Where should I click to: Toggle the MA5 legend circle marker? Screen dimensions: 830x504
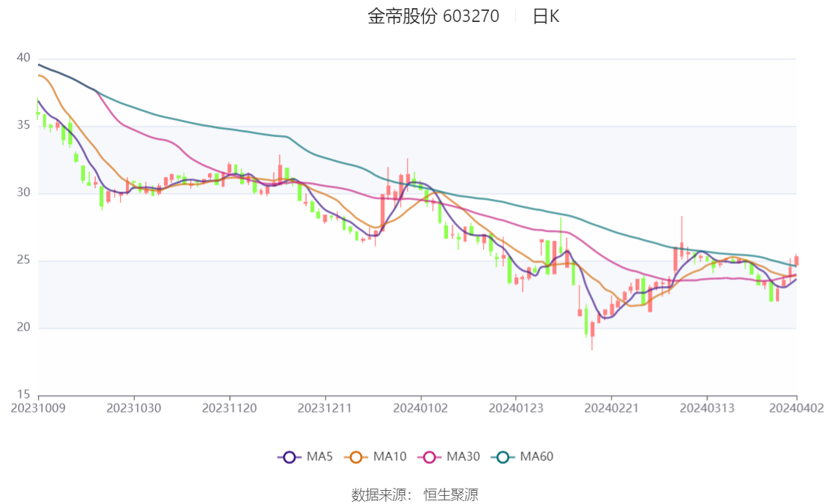pyautogui.click(x=289, y=457)
